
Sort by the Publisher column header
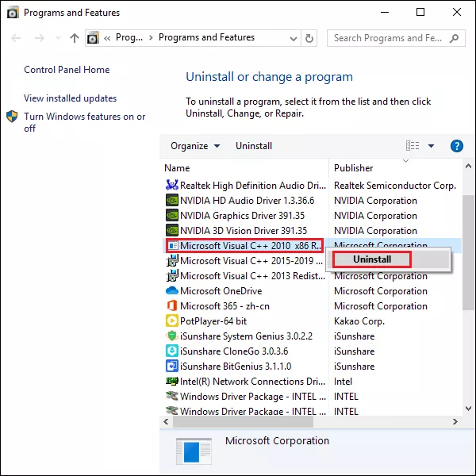click(353, 168)
